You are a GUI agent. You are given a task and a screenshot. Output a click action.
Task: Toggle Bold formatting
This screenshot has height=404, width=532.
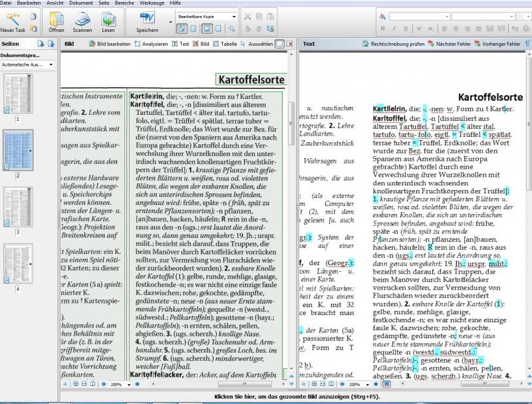[x=383, y=29]
